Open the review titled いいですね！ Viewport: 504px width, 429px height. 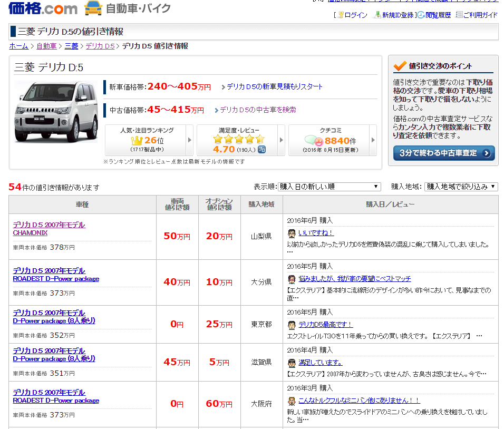316,233
